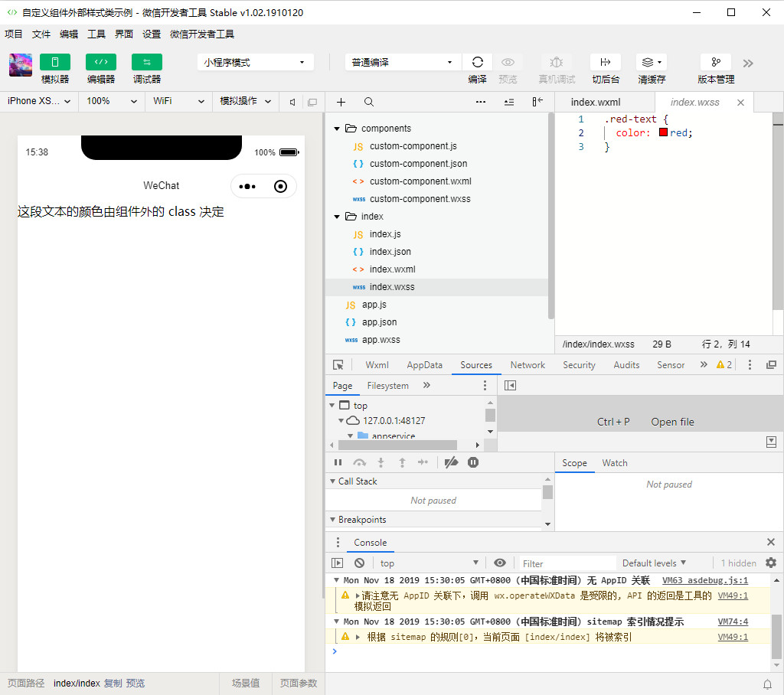Pause script execution
This screenshot has width=784, height=695.
pos(338,462)
